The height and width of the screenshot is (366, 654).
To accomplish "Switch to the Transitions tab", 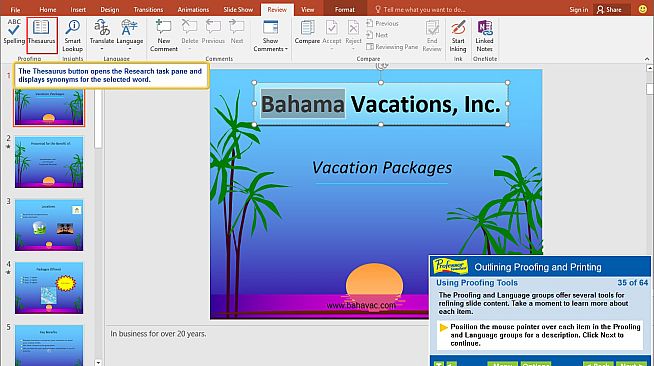I will (x=148, y=10).
